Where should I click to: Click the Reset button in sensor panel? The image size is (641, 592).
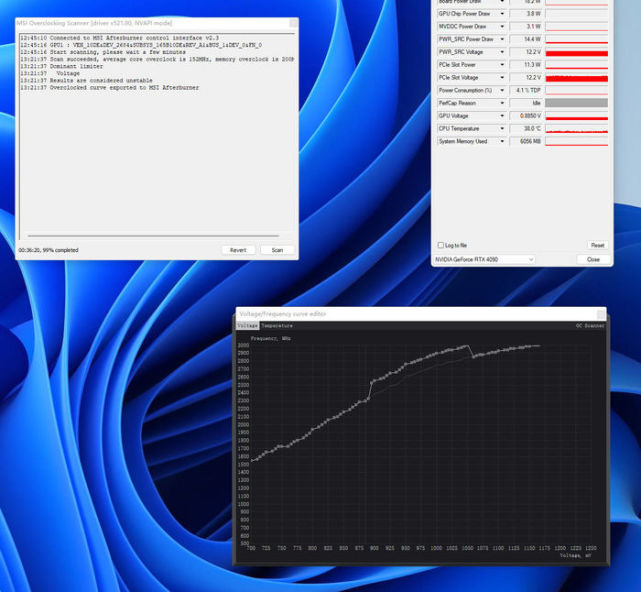pyautogui.click(x=597, y=245)
